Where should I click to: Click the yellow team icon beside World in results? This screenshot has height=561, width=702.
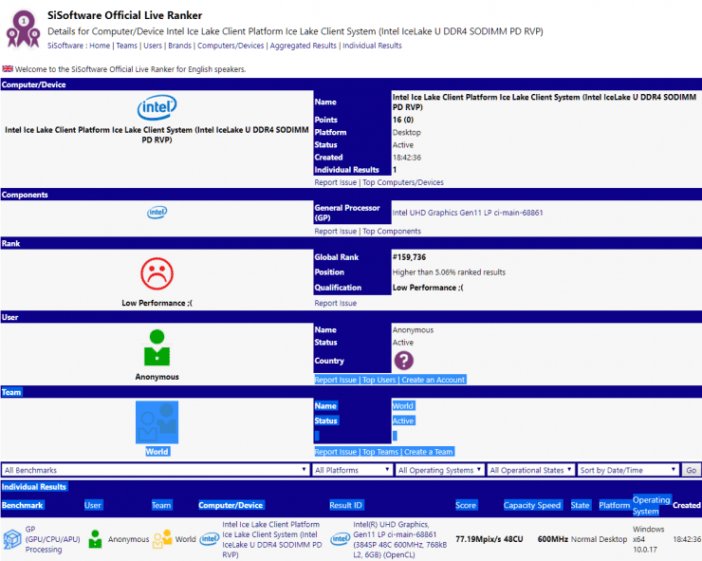point(162,539)
